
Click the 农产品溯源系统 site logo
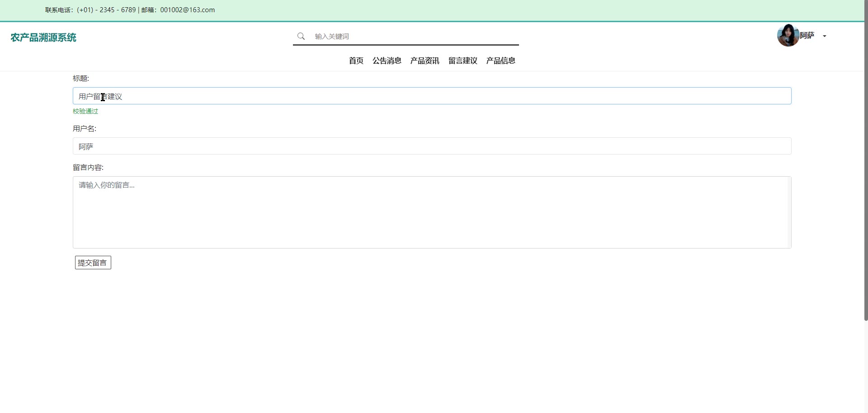(x=43, y=38)
